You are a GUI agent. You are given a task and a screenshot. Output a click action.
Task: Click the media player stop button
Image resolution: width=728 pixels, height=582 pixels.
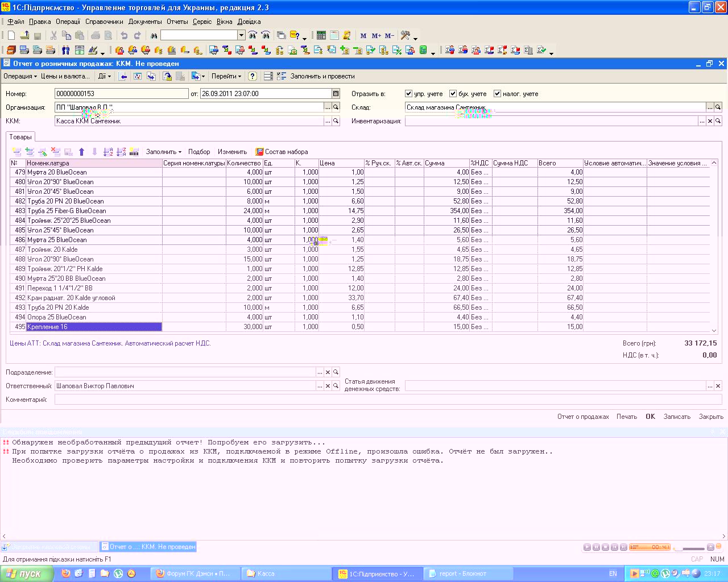(605, 547)
